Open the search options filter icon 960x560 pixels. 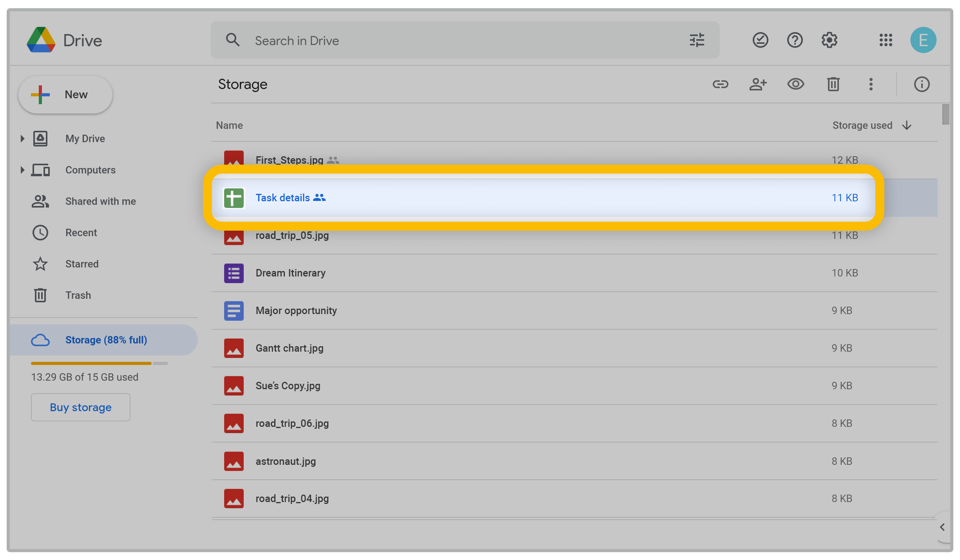click(x=697, y=40)
